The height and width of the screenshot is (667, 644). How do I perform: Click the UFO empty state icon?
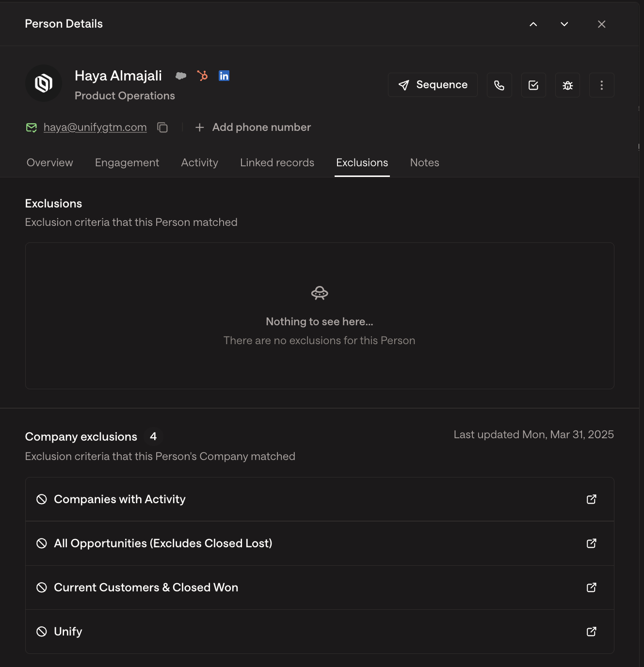(320, 293)
